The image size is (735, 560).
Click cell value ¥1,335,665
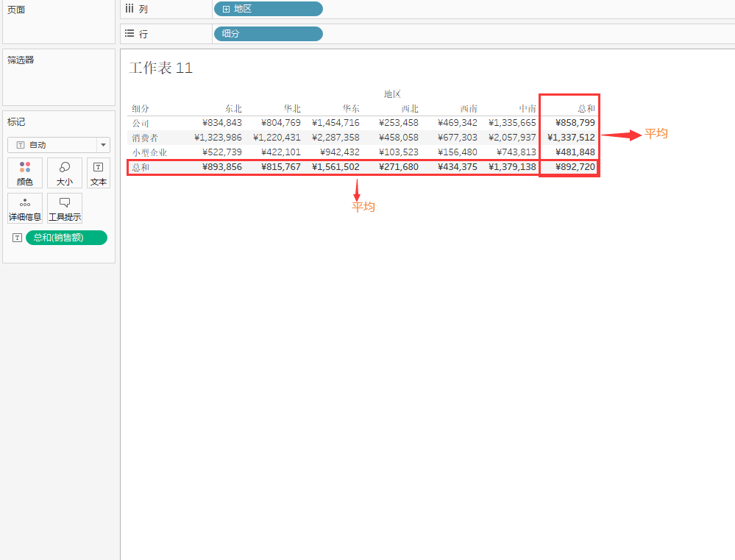pyautogui.click(x=512, y=123)
